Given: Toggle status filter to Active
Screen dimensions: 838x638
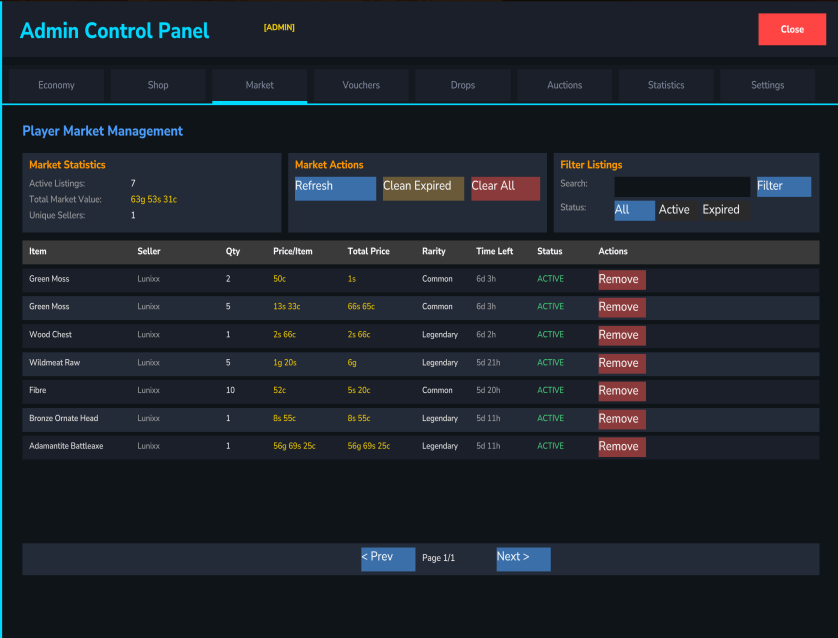Looking at the screenshot, I should pyautogui.click(x=674, y=210).
